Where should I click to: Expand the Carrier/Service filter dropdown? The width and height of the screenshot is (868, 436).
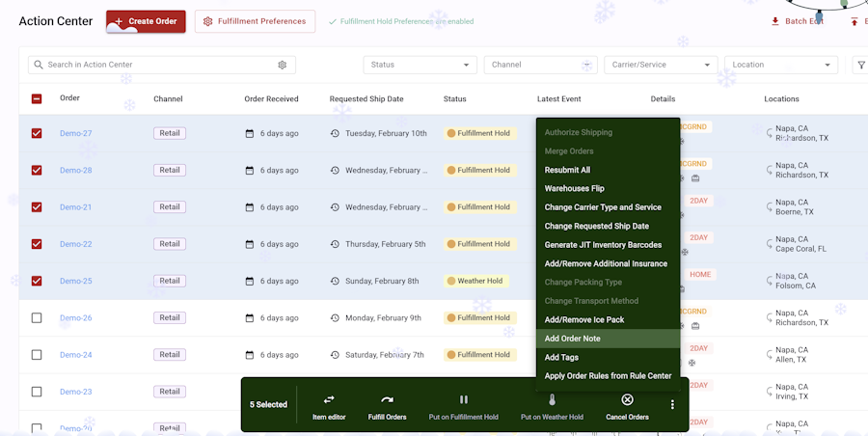pos(661,65)
